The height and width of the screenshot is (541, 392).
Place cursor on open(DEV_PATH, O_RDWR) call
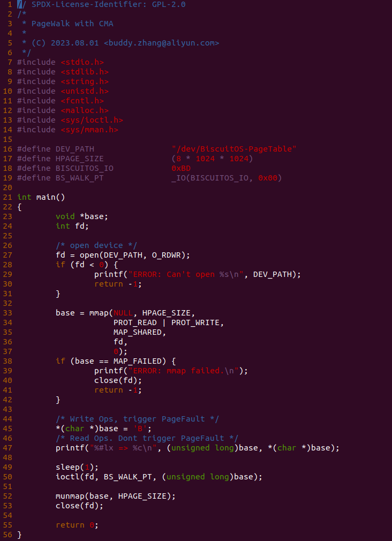click(135, 255)
